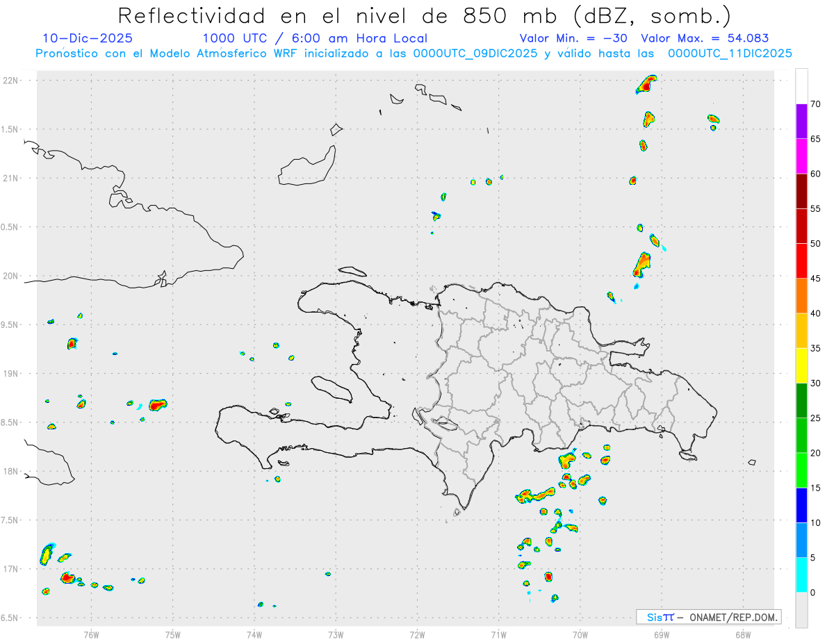This screenshot has height=644, width=834.
Task: Click the colorbar label '15'
Action: click(815, 488)
